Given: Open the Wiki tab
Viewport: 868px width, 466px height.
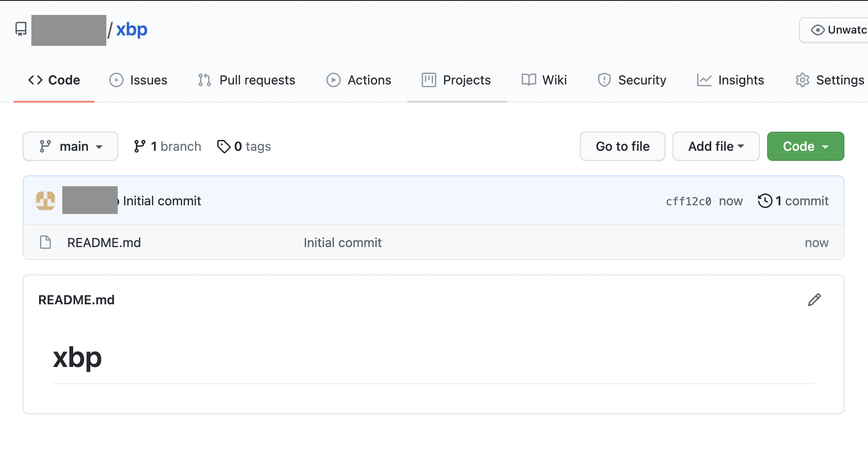Looking at the screenshot, I should pos(544,80).
